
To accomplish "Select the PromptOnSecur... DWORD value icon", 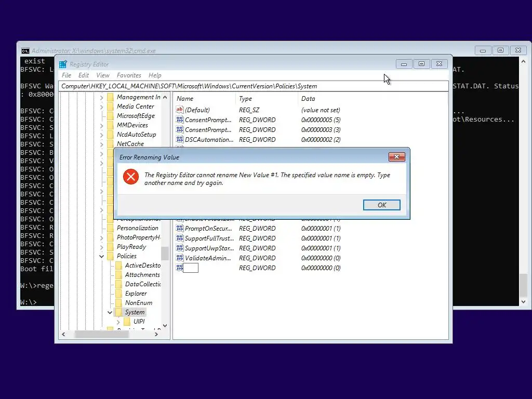I will [179, 228].
